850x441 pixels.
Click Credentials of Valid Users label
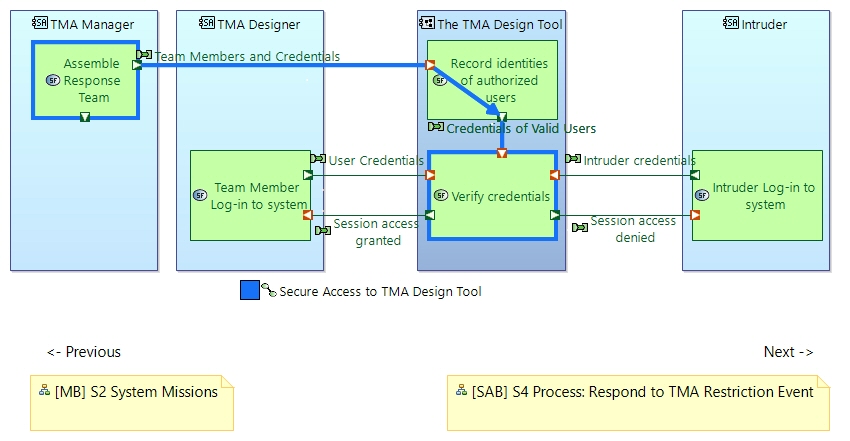[x=521, y=128]
